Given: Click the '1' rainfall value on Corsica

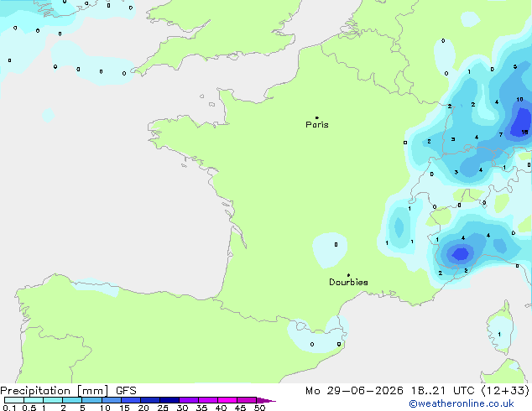Looking at the screenshot, I should pos(499,335).
